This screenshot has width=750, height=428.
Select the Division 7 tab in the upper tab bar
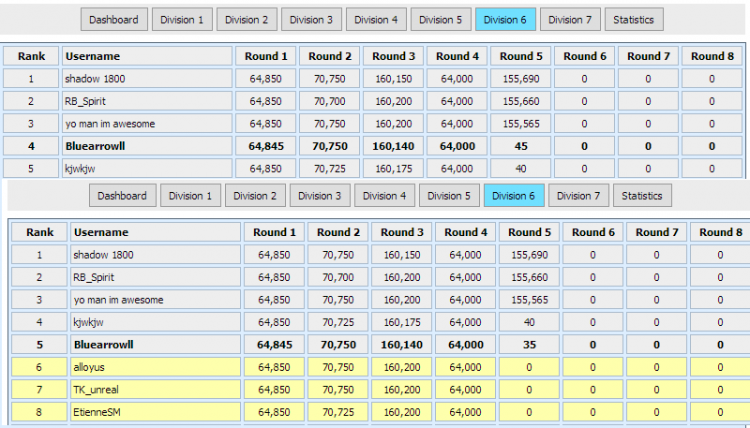pyautogui.click(x=570, y=19)
